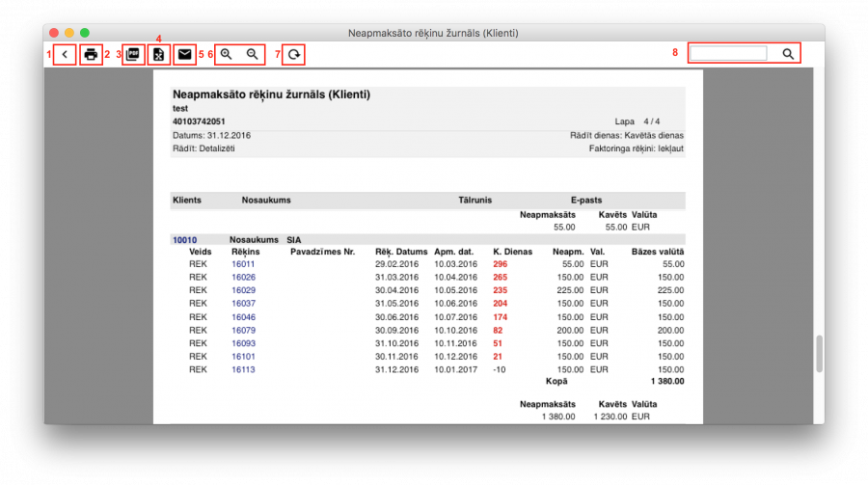Open invoice 16026

243,277
